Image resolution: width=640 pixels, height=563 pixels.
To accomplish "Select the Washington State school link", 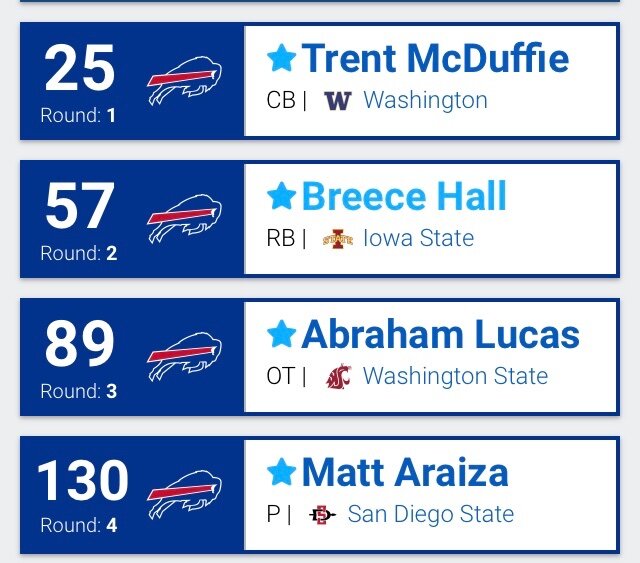I will point(456,376).
